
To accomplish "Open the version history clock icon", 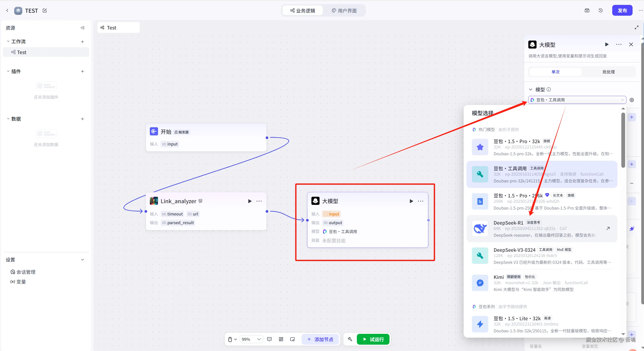I will [601, 11].
